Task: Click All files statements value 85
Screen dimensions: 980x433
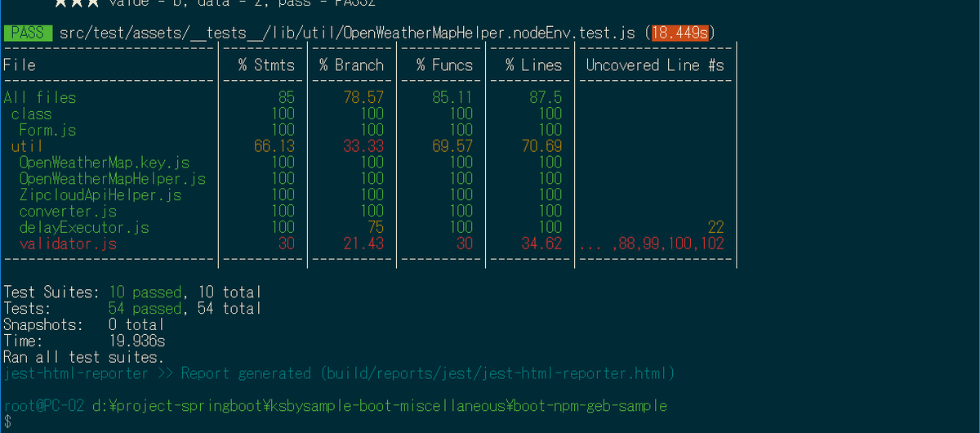Action: pos(286,98)
